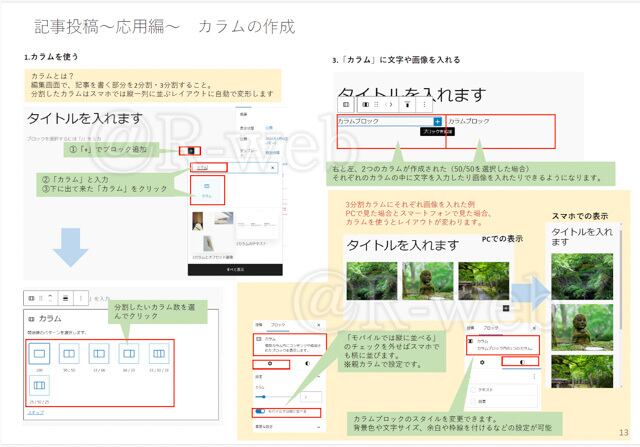Open the 3カラムのテキスト pattern preview

click(257, 224)
